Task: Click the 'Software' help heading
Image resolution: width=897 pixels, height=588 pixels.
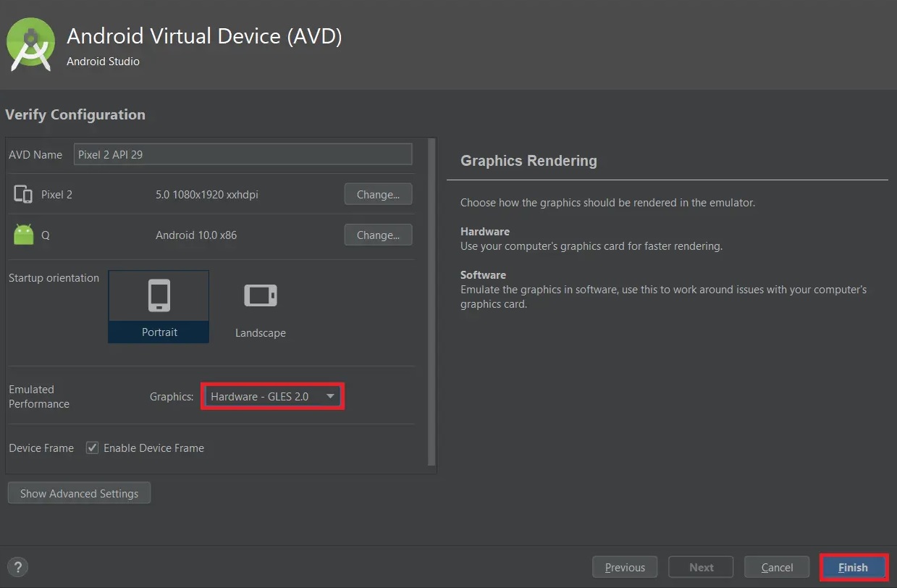Action: (x=483, y=275)
